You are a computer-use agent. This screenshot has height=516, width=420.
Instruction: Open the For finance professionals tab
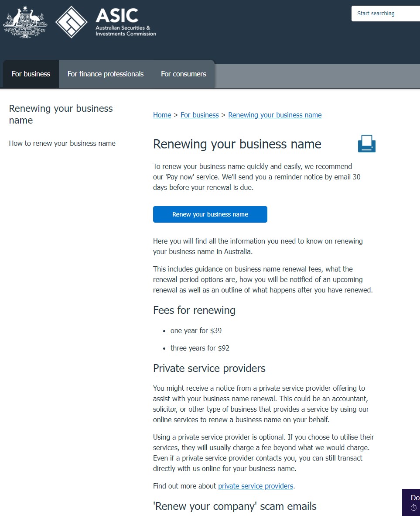(106, 74)
